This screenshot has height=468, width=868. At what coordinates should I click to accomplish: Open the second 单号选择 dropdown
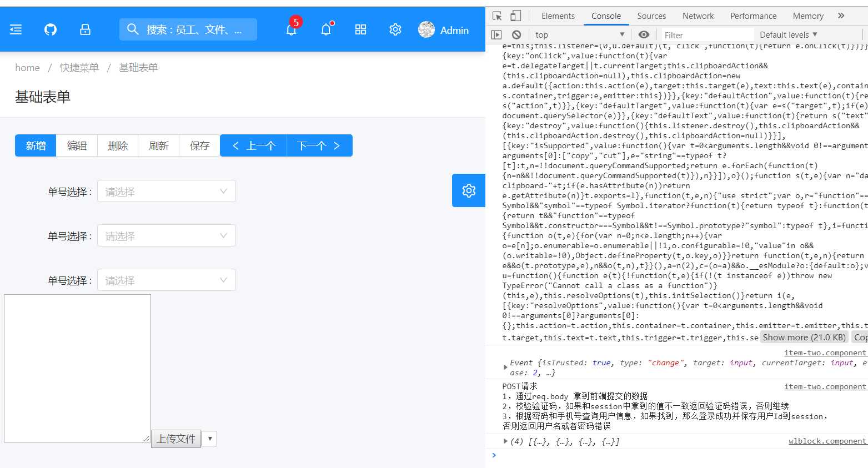coord(167,235)
